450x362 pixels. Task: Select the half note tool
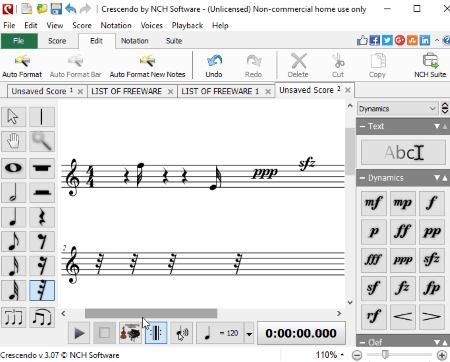pos(14,192)
